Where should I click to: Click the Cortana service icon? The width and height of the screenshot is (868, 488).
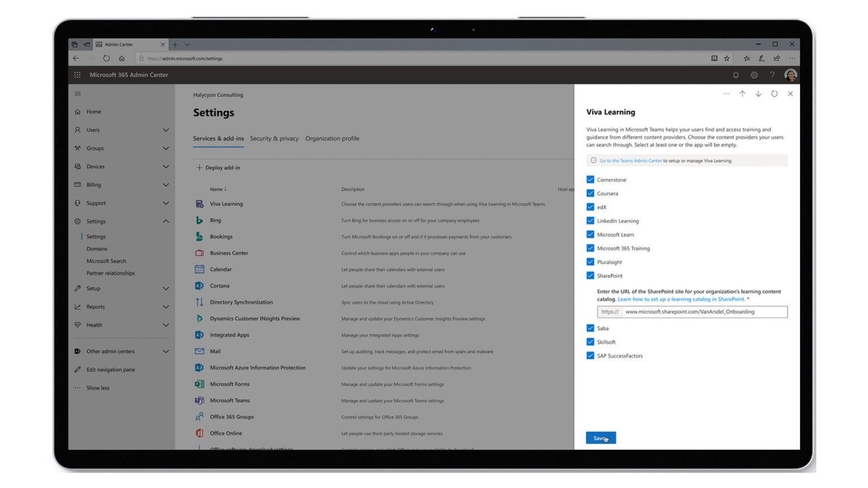[x=199, y=286]
